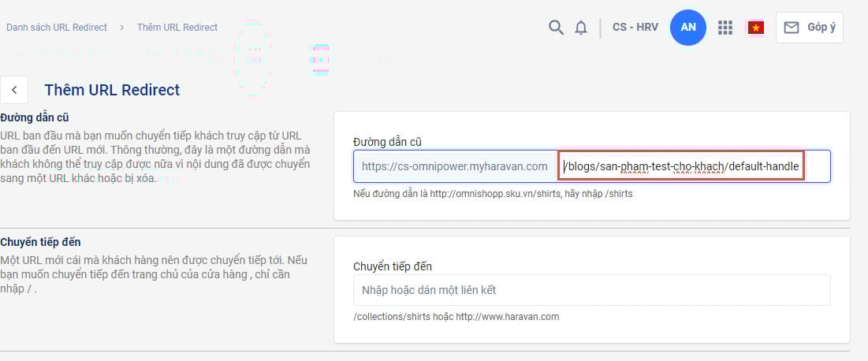Screen dimensions: 868x361
Task: Open the apps grid menu
Action: coord(725,28)
